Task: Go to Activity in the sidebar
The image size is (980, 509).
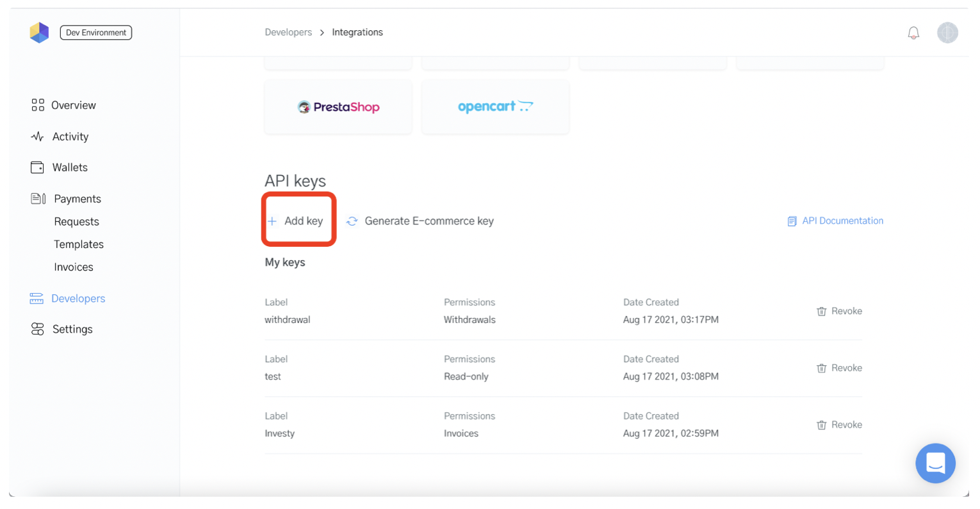Action: pos(70,137)
